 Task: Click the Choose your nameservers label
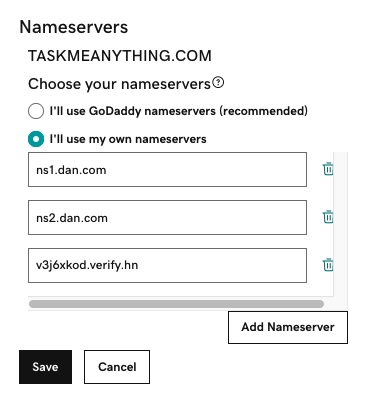coord(119,84)
